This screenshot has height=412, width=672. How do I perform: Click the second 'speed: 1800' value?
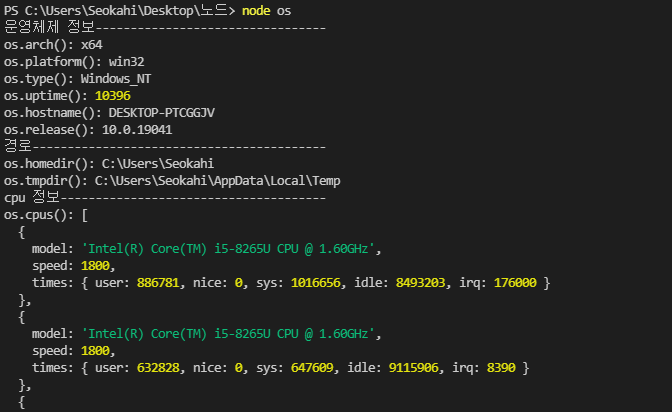[x=95, y=351]
